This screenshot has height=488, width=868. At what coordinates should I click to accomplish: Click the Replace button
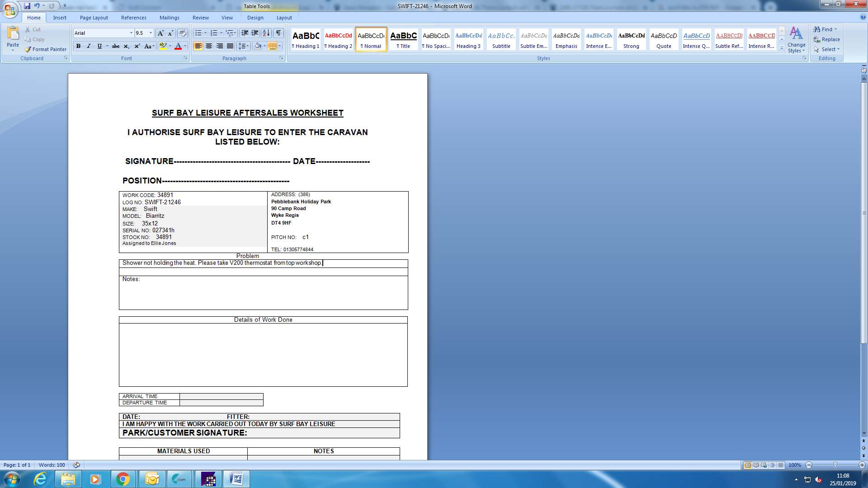[827, 39]
